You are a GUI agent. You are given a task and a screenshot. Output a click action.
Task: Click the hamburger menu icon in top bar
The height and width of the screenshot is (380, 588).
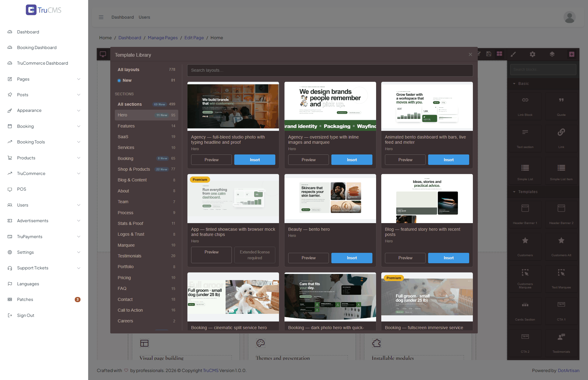(101, 17)
